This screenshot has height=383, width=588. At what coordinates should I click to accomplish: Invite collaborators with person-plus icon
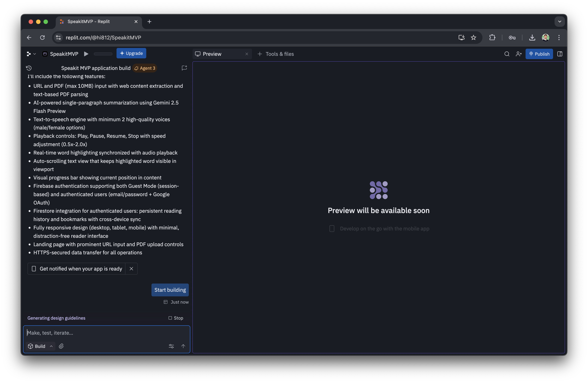pyautogui.click(x=518, y=54)
